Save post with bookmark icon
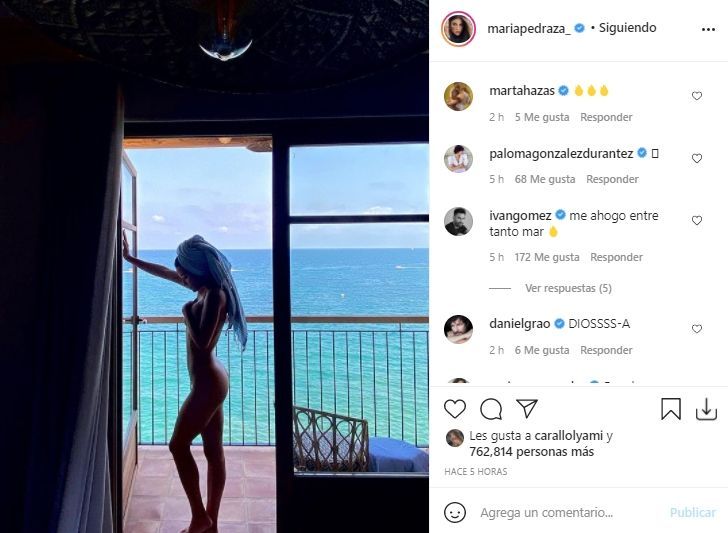 pyautogui.click(x=671, y=409)
